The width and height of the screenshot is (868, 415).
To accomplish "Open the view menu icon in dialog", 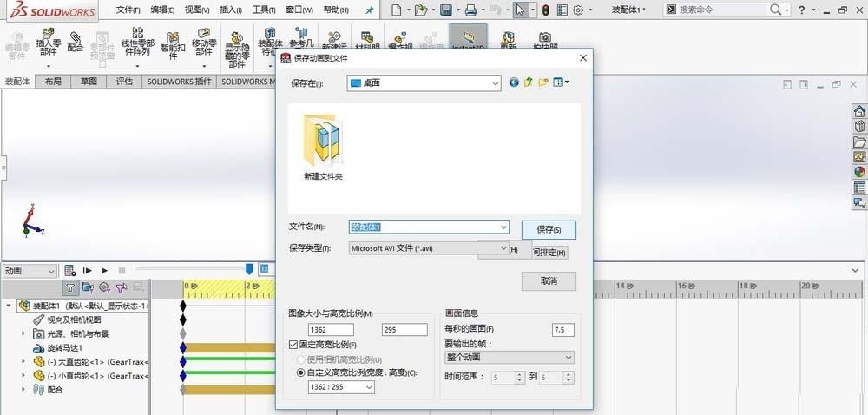I will pyautogui.click(x=561, y=82).
